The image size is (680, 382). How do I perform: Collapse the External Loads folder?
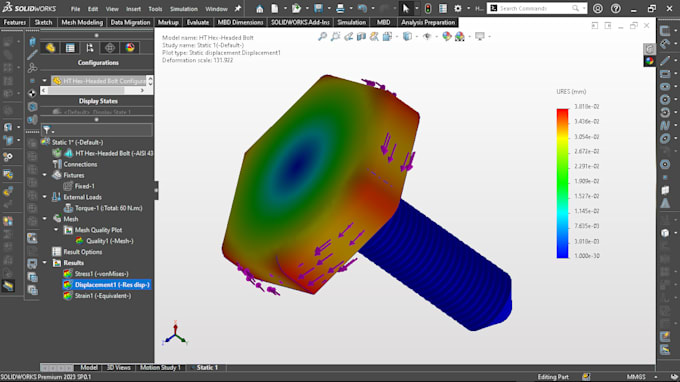pos(45,197)
